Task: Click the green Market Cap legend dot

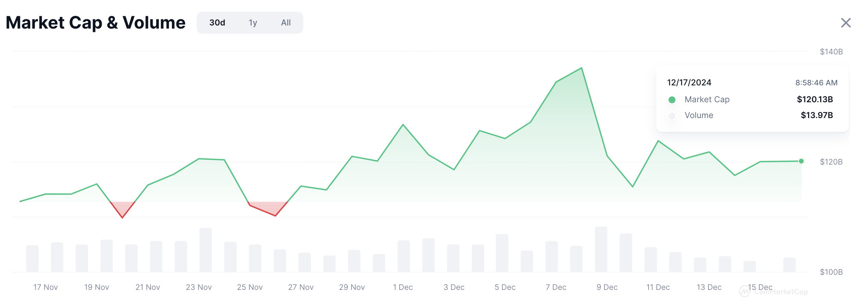Action: (672, 100)
